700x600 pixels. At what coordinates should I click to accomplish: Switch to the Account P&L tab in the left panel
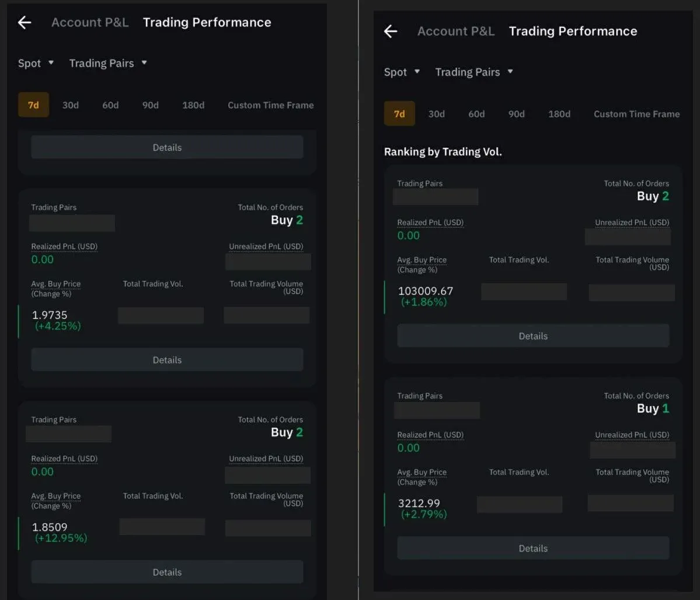click(90, 23)
